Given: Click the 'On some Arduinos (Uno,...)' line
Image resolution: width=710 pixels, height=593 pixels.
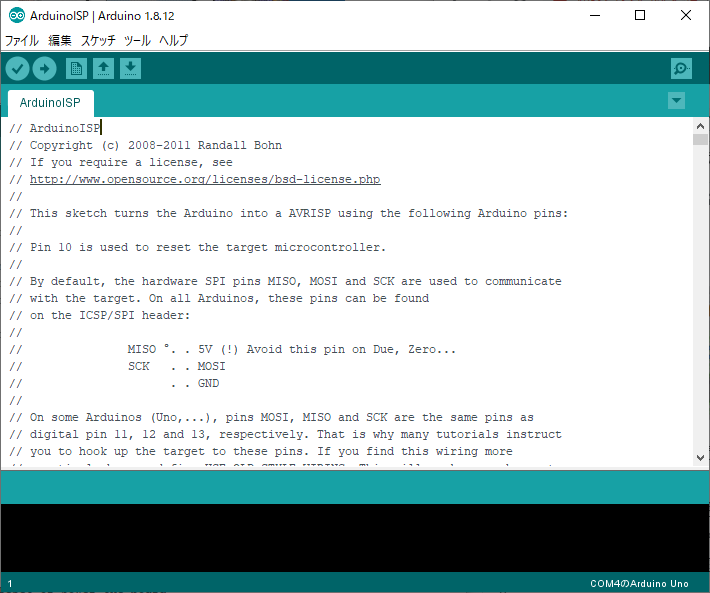Looking at the screenshot, I should (271, 417).
